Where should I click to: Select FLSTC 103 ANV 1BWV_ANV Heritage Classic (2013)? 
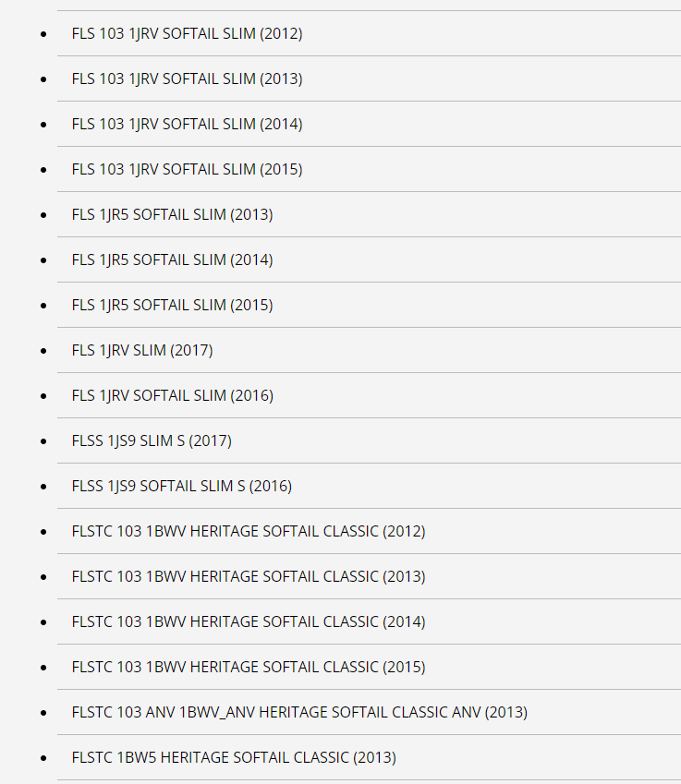[x=299, y=713]
